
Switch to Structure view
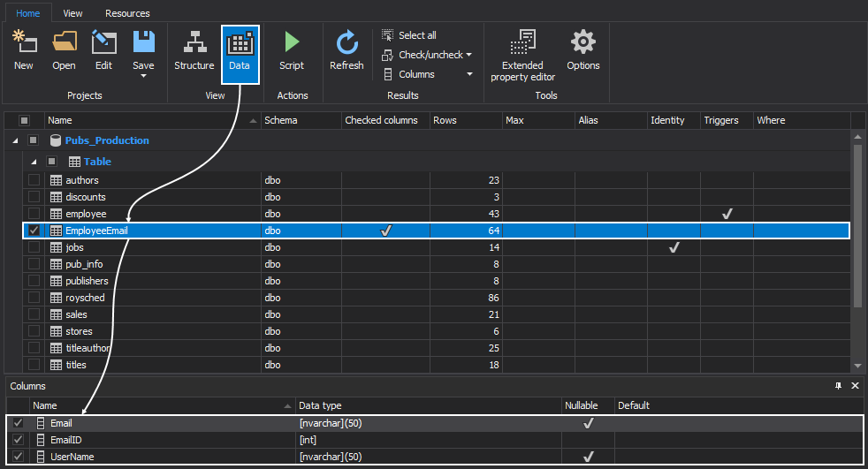click(x=194, y=49)
